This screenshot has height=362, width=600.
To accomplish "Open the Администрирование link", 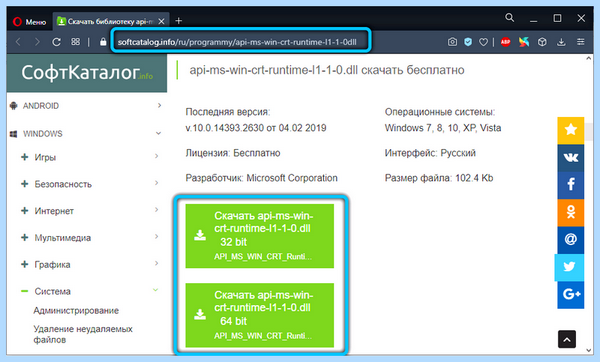I will click(x=76, y=310).
